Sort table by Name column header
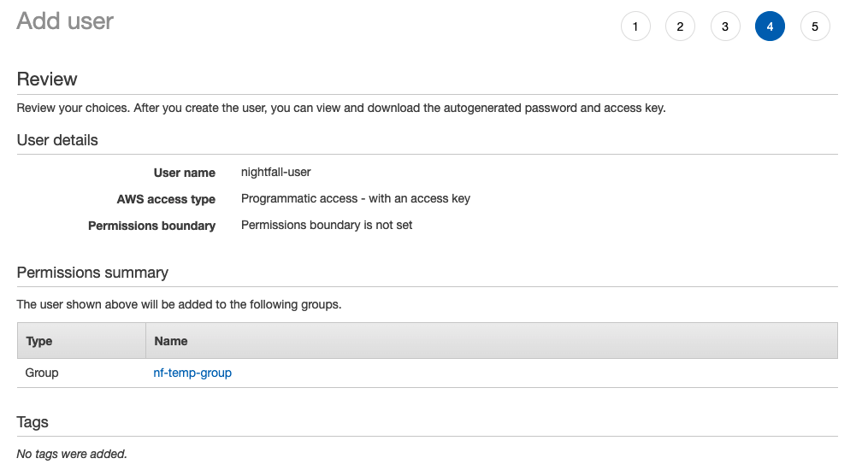868x476 pixels. 171,341
